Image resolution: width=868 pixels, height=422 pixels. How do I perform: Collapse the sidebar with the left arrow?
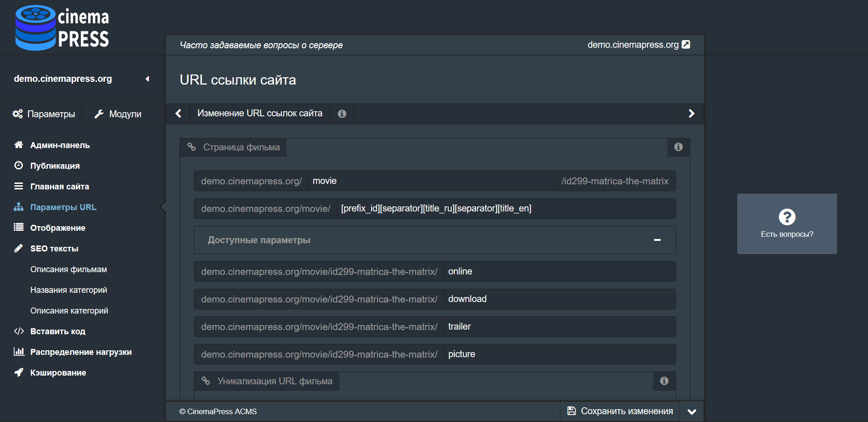click(x=147, y=79)
